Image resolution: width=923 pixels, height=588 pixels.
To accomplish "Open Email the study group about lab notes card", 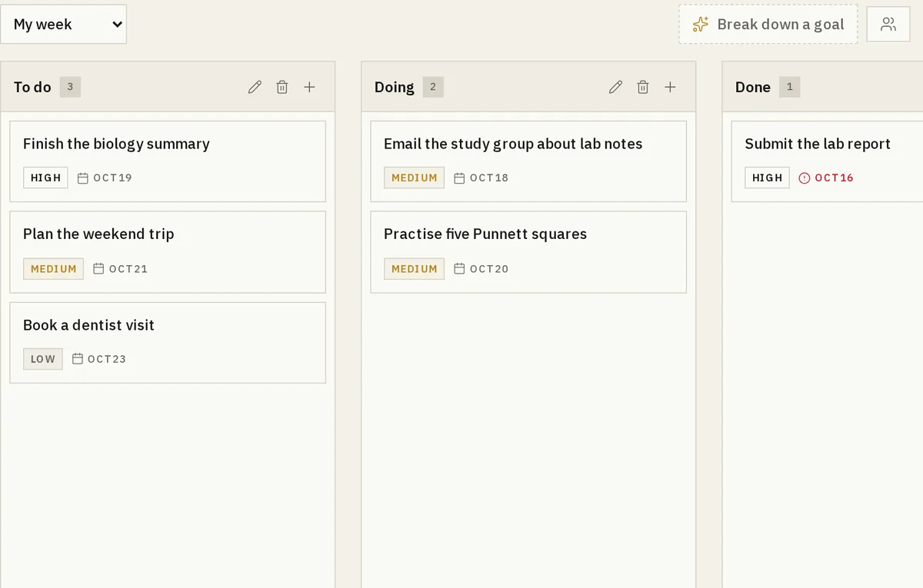I will point(528,161).
